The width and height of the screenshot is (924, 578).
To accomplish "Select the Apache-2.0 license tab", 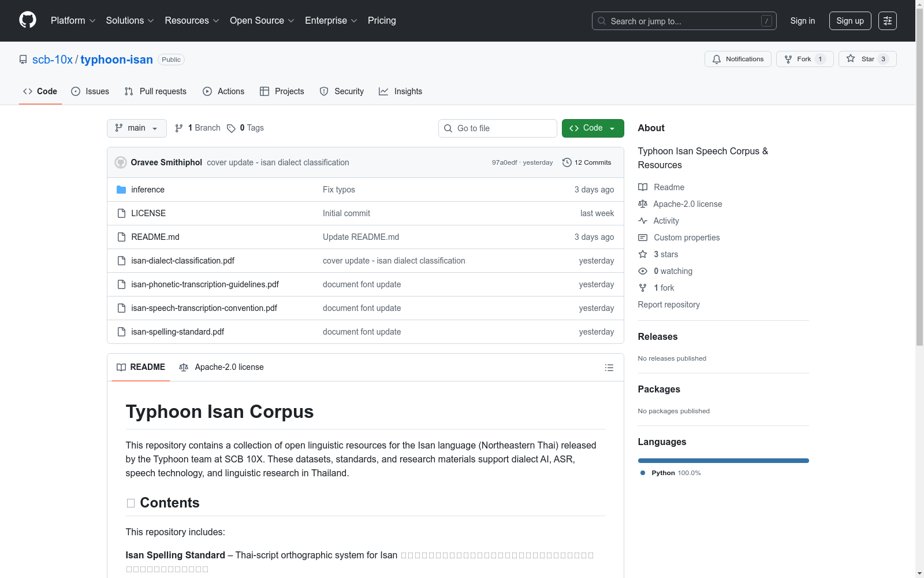I will coord(222,367).
